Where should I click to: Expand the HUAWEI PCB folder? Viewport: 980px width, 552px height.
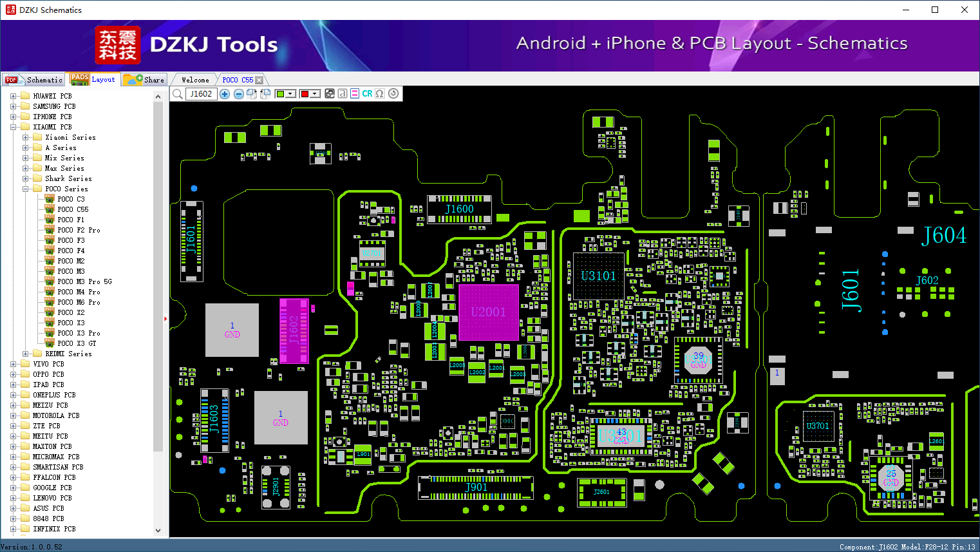click(13, 96)
